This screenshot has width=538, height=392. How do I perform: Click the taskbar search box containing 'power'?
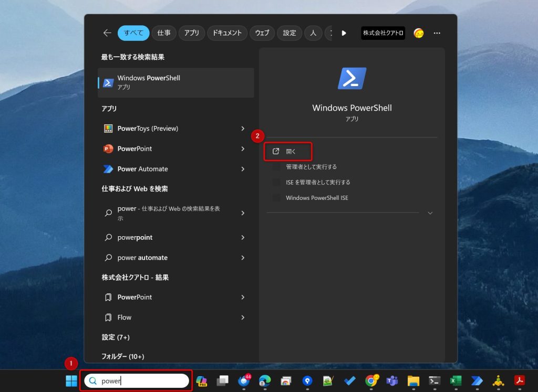(136, 380)
